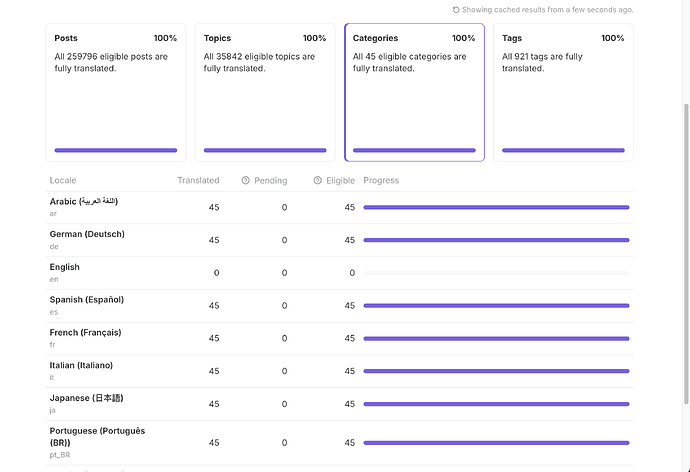Click the English locale name
Screen dimensions: 690x472
pos(65,267)
